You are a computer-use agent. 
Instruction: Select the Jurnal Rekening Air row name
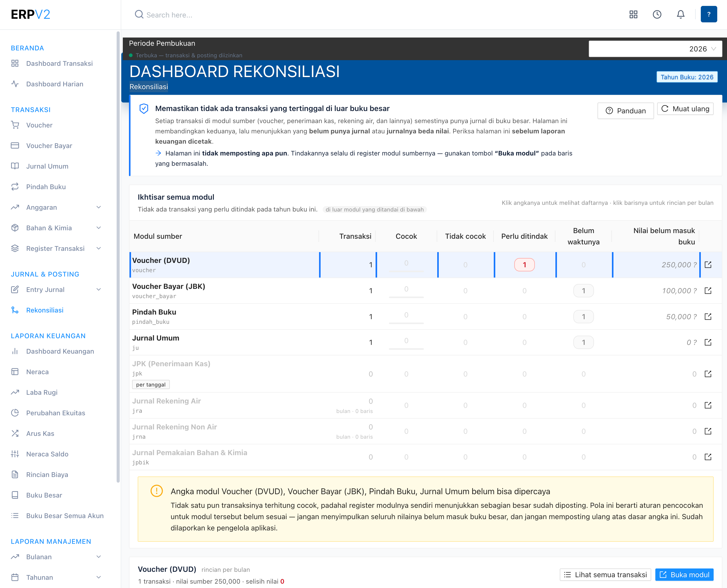pos(166,401)
